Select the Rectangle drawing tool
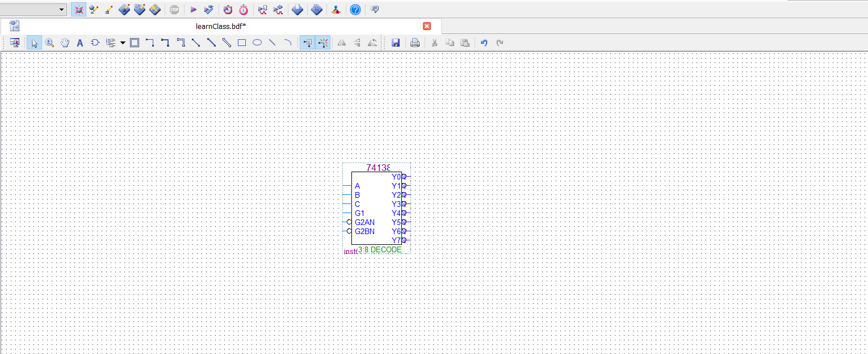 (241, 43)
